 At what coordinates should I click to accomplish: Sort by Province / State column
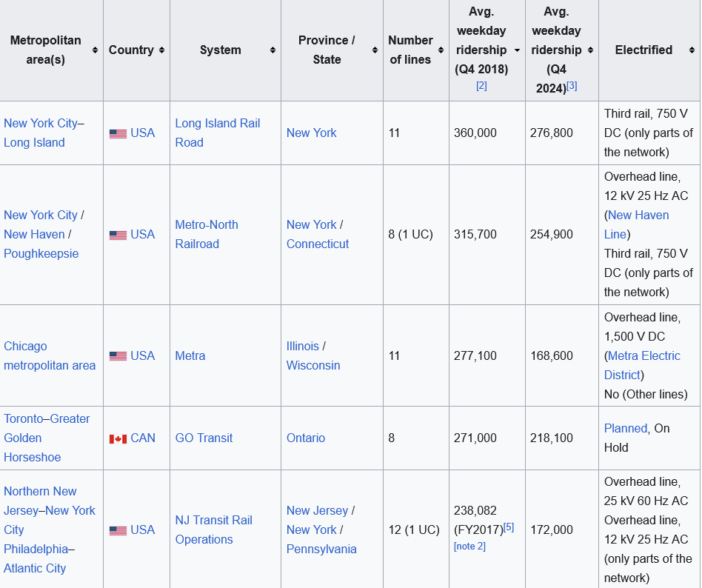pyautogui.click(x=375, y=50)
